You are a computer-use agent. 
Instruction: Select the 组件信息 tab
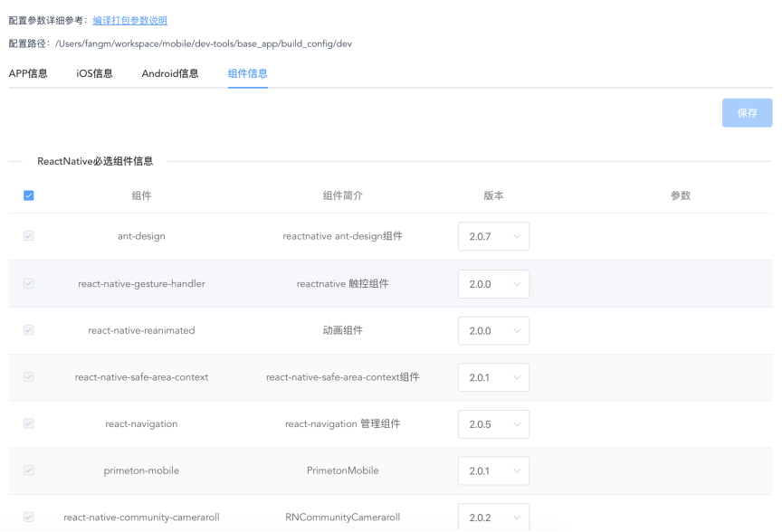coord(247,73)
